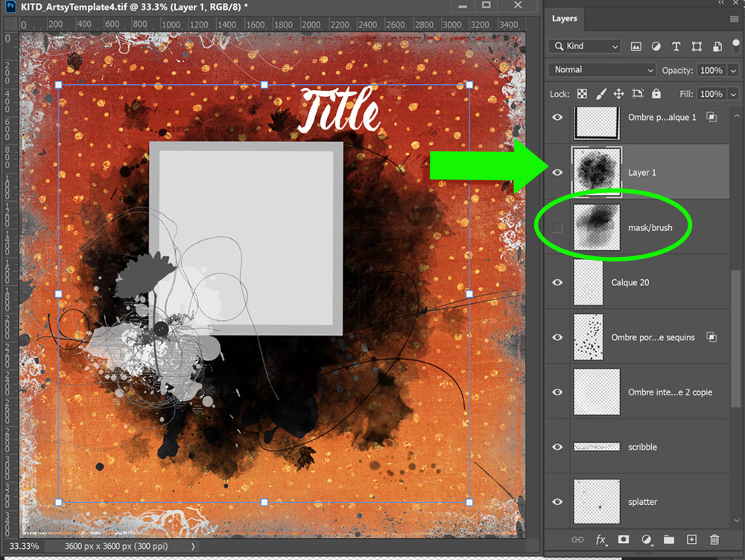Open the Layers panel menu
The height and width of the screenshot is (560, 745).
[x=734, y=19]
